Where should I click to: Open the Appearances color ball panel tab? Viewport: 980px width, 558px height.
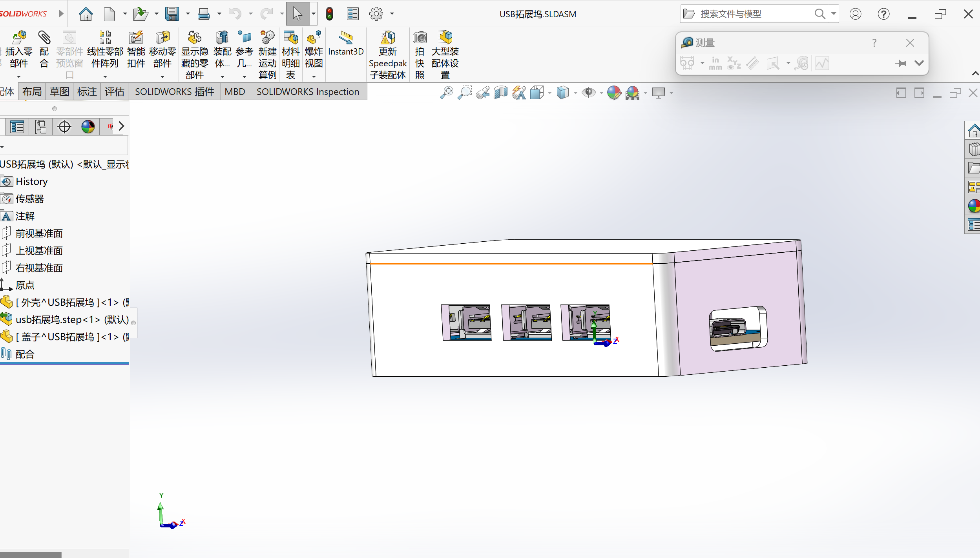pyautogui.click(x=88, y=127)
